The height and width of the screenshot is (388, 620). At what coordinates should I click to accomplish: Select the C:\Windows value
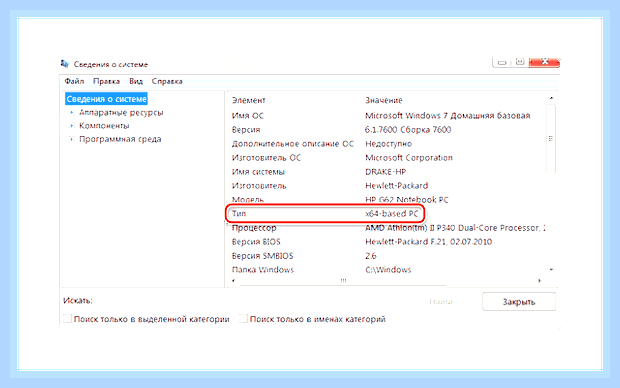(x=388, y=270)
